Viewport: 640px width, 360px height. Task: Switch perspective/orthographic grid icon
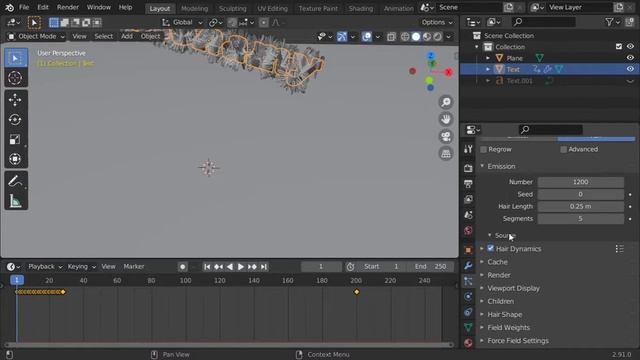(446, 153)
